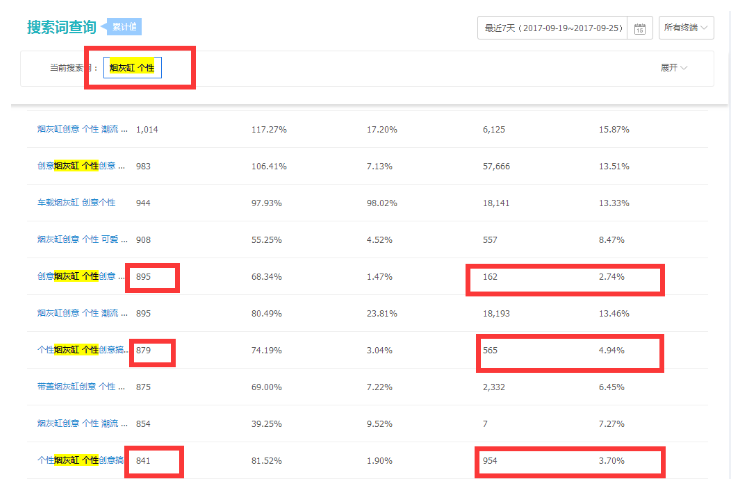Open the 所有终端 terminal dropdown
This screenshot has width=741, height=482.
(x=686, y=28)
